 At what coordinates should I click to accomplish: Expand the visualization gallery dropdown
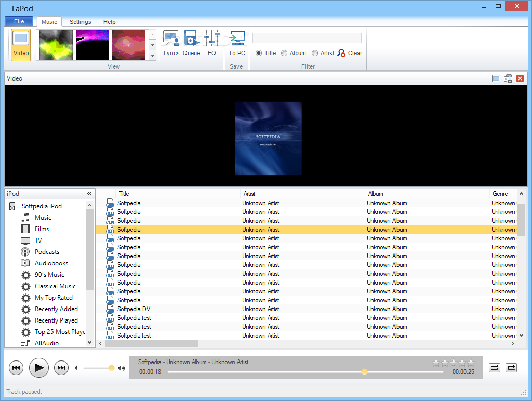[152, 55]
